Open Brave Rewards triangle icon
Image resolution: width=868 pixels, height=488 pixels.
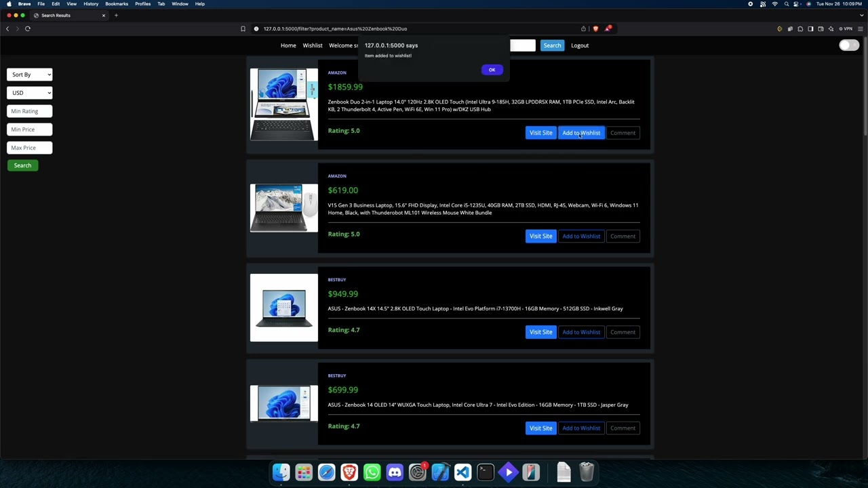tap(608, 28)
